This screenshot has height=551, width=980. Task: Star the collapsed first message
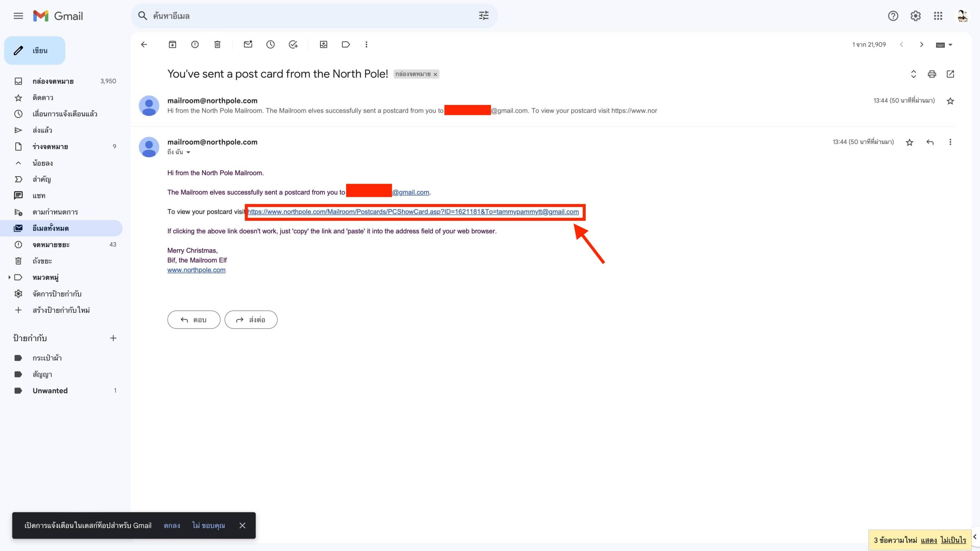tap(950, 101)
